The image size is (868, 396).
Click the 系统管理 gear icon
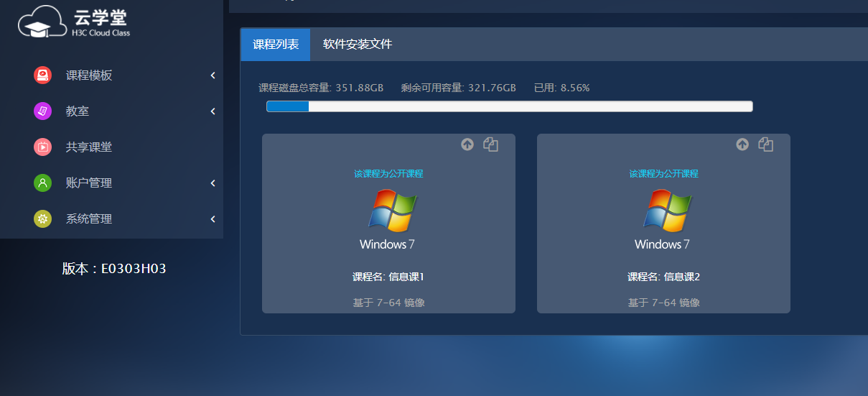(42, 218)
